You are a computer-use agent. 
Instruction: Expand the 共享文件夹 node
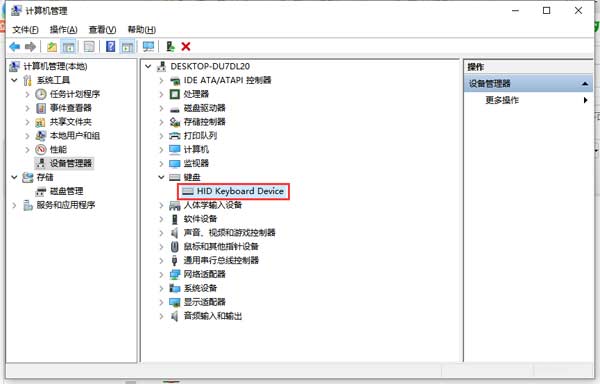tap(27, 122)
